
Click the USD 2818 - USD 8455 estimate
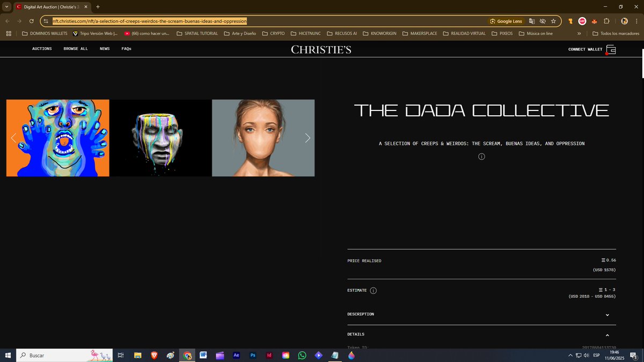592,297
